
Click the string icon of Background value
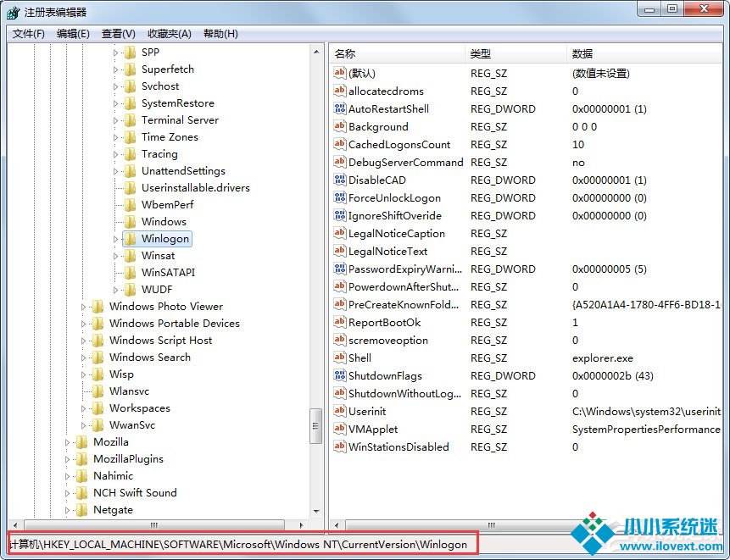click(340, 126)
